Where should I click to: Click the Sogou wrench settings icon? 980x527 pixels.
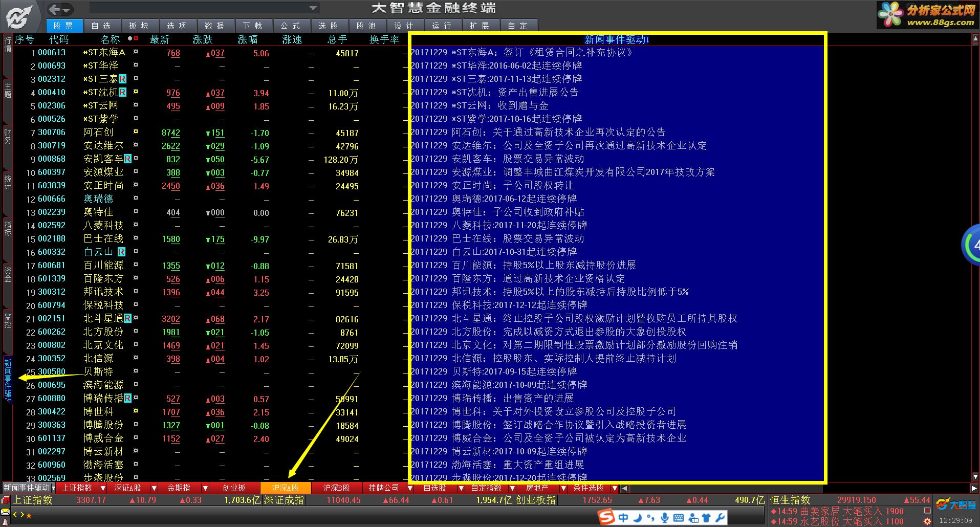(x=720, y=518)
